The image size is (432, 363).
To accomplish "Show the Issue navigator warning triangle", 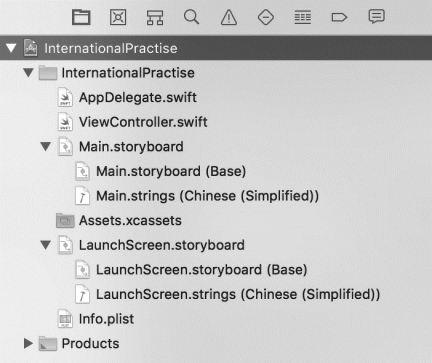I will (229, 17).
